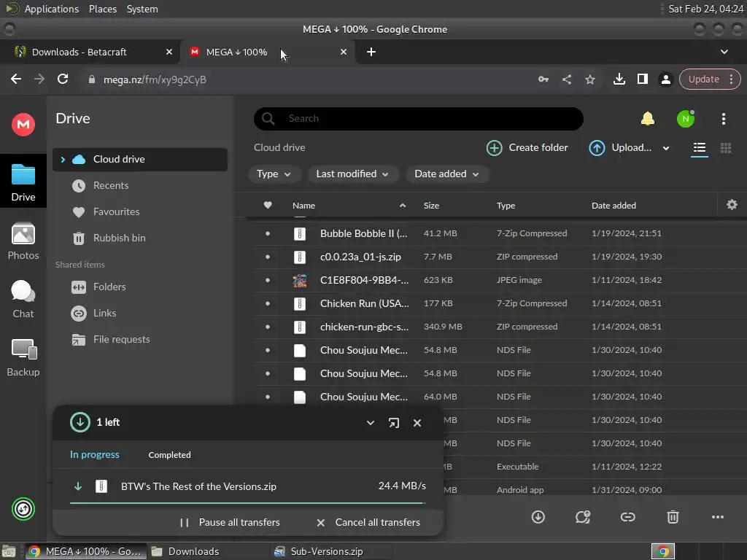This screenshot has width=747, height=560.
Task: Open a new browser tab
Action: [x=371, y=52]
